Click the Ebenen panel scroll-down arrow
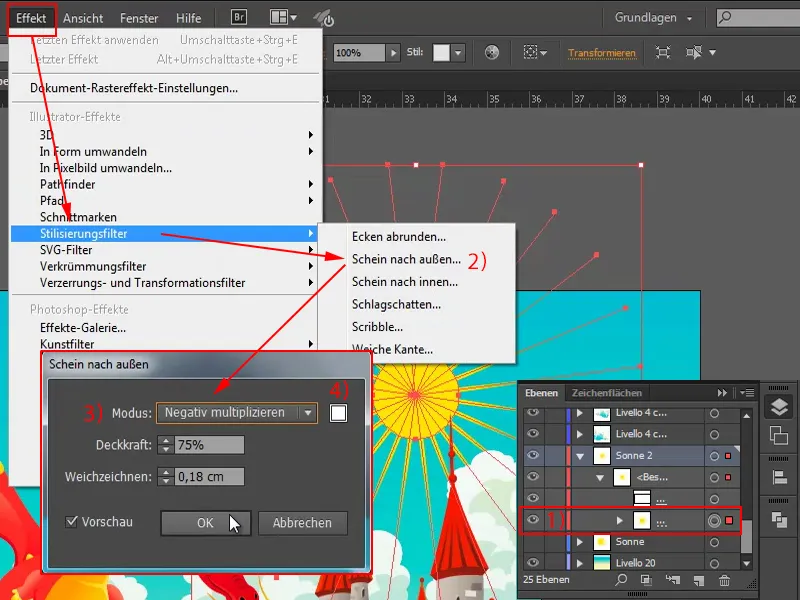Screen dimensions: 800x600 [746, 564]
